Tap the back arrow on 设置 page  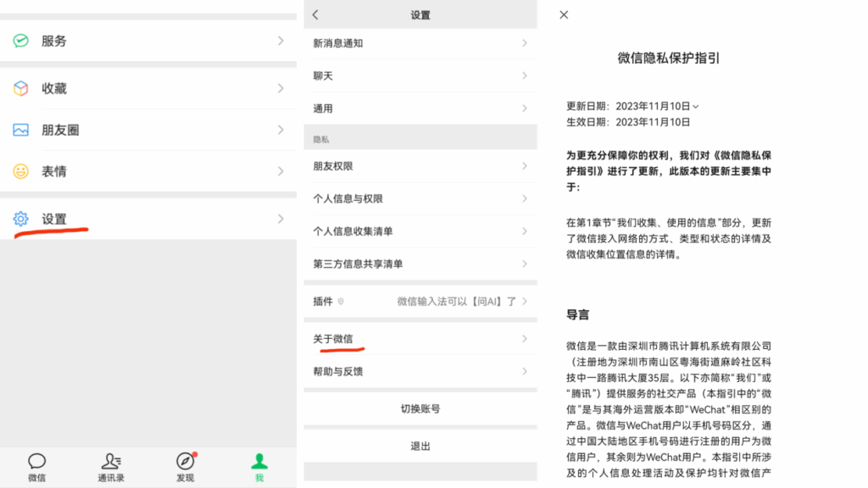[314, 14]
